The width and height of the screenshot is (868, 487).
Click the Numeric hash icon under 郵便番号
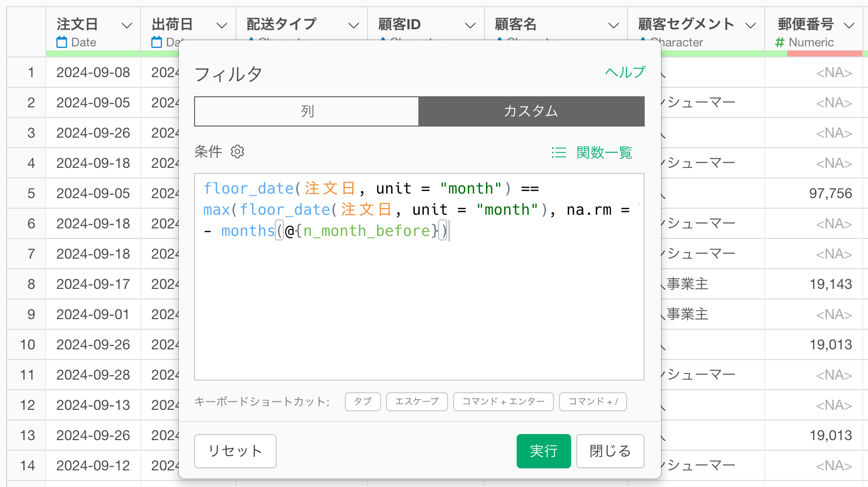pos(780,42)
